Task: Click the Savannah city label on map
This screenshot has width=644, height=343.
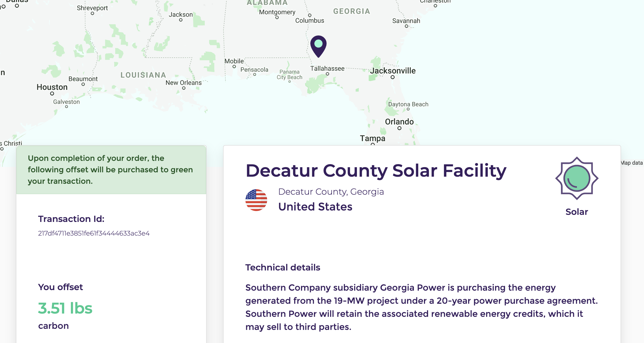Action: (406, 21)
